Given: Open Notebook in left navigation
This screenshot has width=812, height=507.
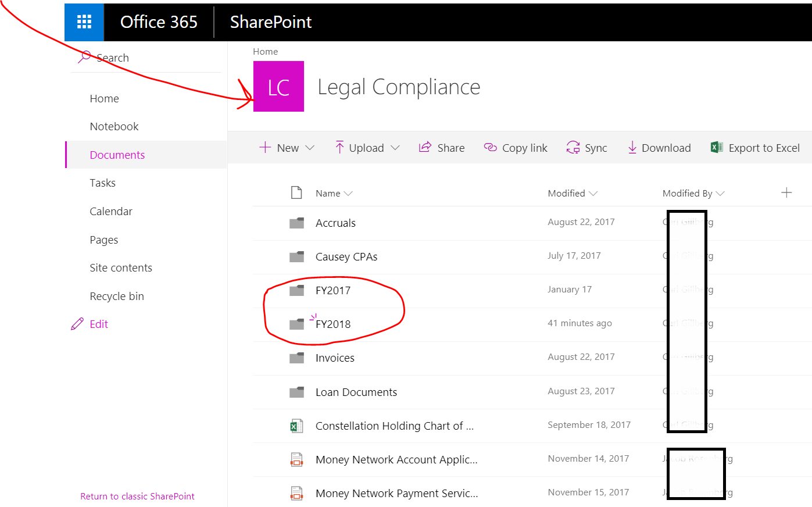Looking at the screenshot, I should (x=114, y=126).
